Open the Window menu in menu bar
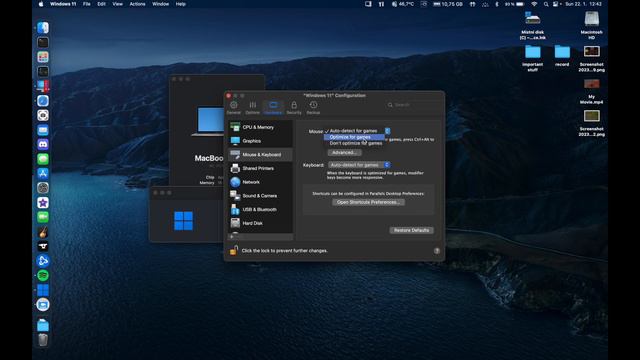Image resolution: width=640 pixels, height=360 pixels. pyautogui.click(x=160, y=4)
